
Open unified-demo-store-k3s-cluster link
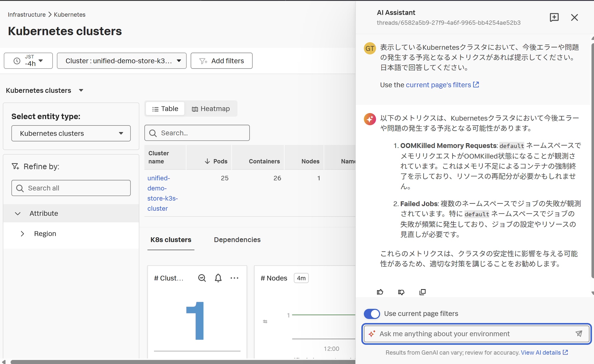[163, 193]
